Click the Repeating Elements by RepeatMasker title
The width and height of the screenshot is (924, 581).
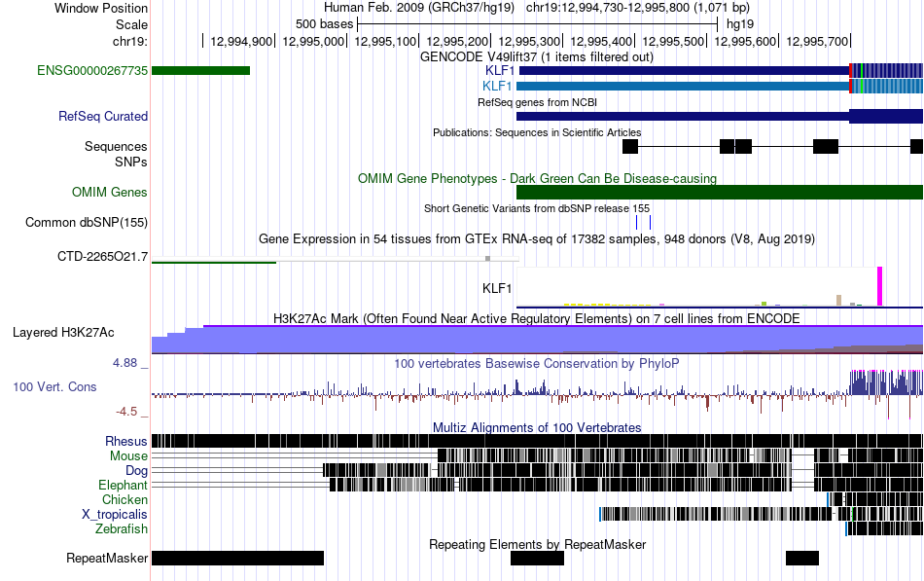pyautogui.click(x=538, y=544)
